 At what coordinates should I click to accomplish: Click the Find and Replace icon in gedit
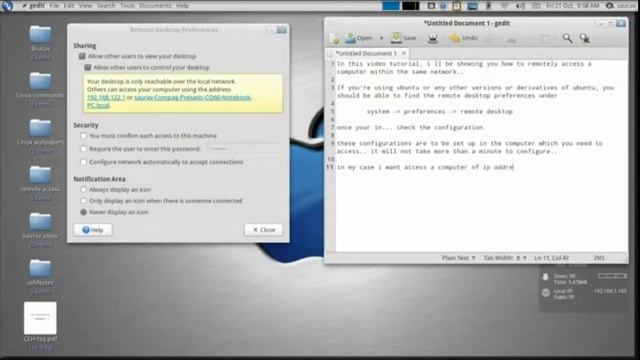(x=584, y=38)
